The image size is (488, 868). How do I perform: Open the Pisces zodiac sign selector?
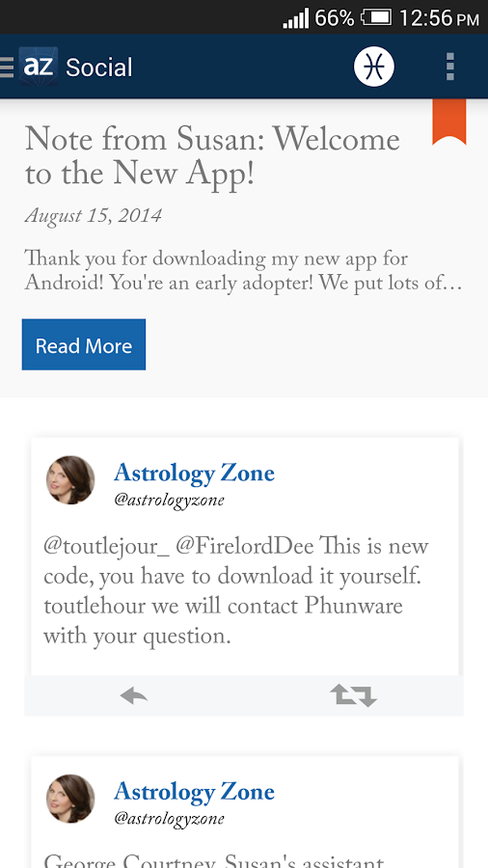tap(374, 67)
